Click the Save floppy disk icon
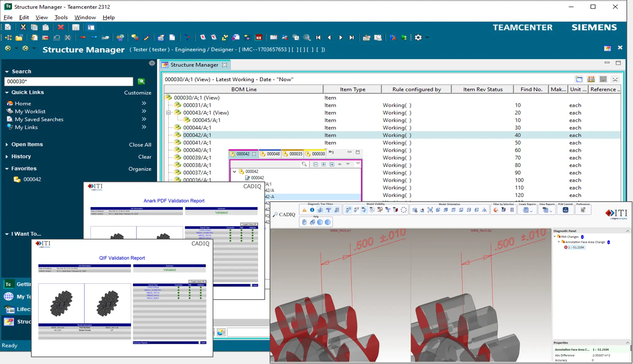 76,27
